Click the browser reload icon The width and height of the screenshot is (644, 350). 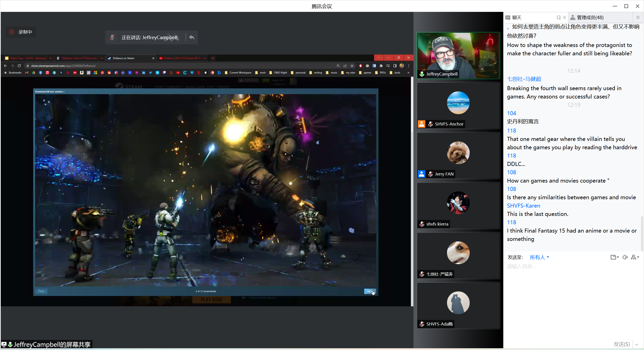click(19, 66)
